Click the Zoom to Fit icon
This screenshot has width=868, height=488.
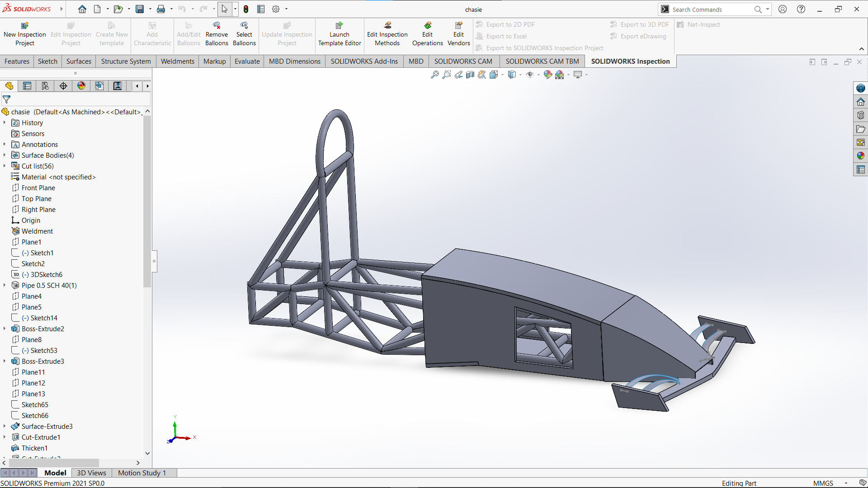click(434, 75)
